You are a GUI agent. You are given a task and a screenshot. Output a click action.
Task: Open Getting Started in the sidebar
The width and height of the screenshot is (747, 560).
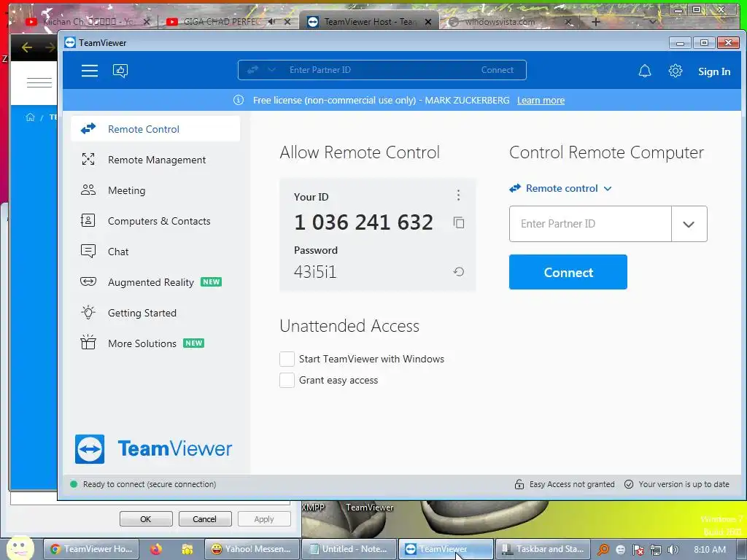click(x=155, y=313)
